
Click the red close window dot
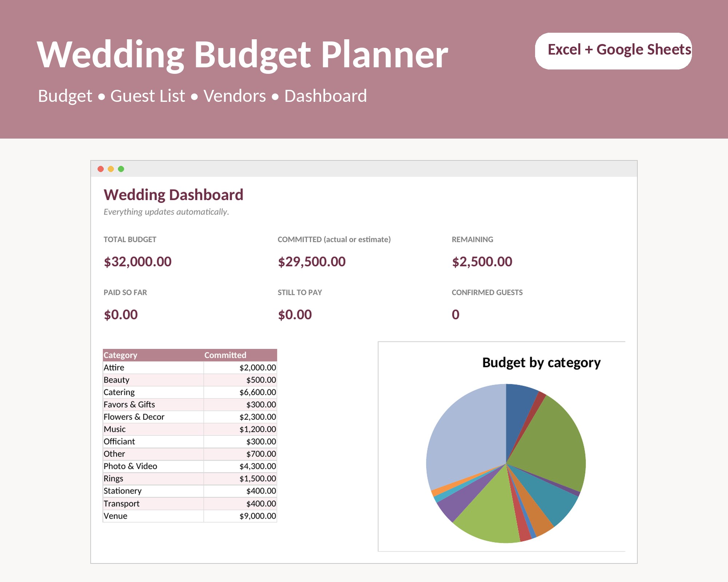coord(101,169)
